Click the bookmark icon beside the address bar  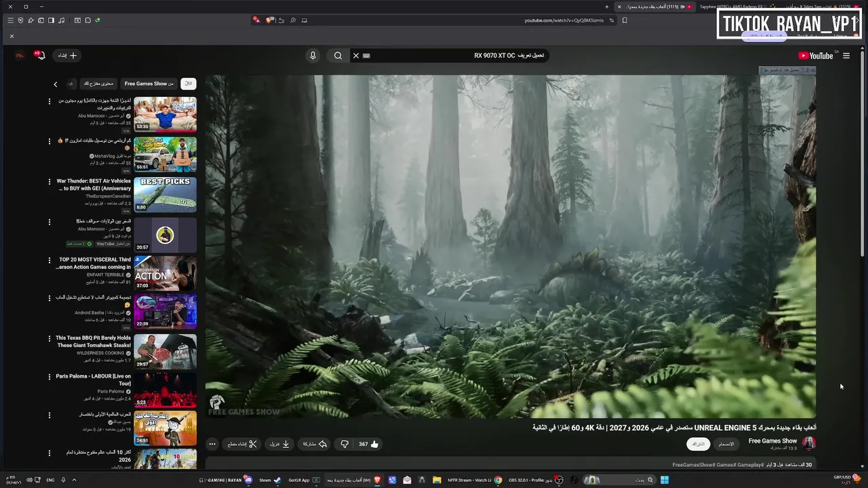[625, 20]
